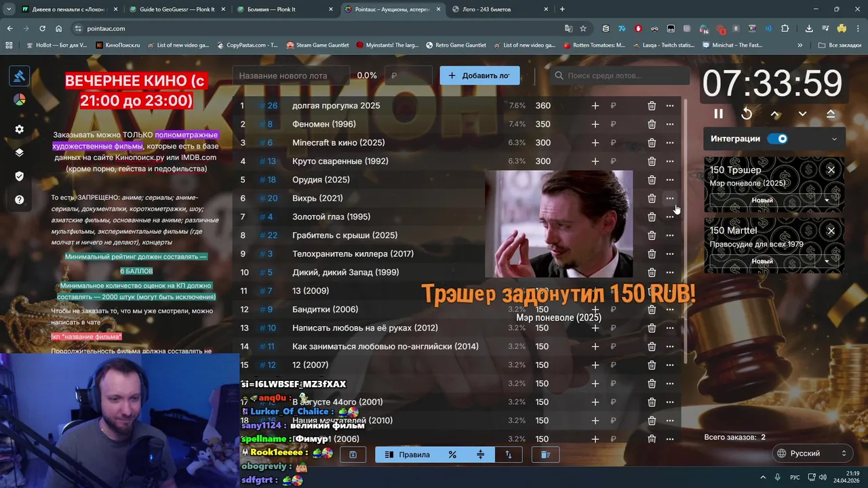
Task: Open settings gear in left sidebar
Action: [x=19, y=129]
